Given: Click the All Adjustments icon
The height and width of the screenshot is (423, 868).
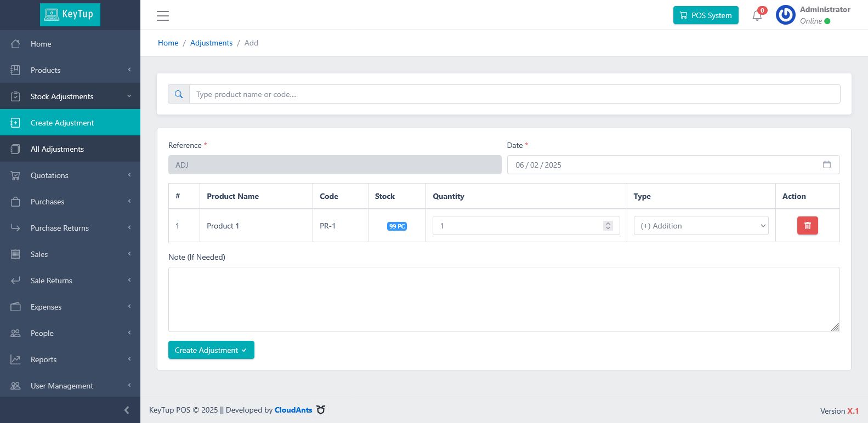Looking at the screenshot, I should click(15, 149).
